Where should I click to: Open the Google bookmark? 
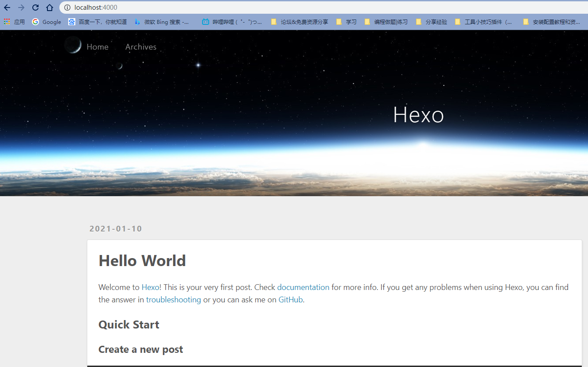pyautogui.click(x=47, y=22)
